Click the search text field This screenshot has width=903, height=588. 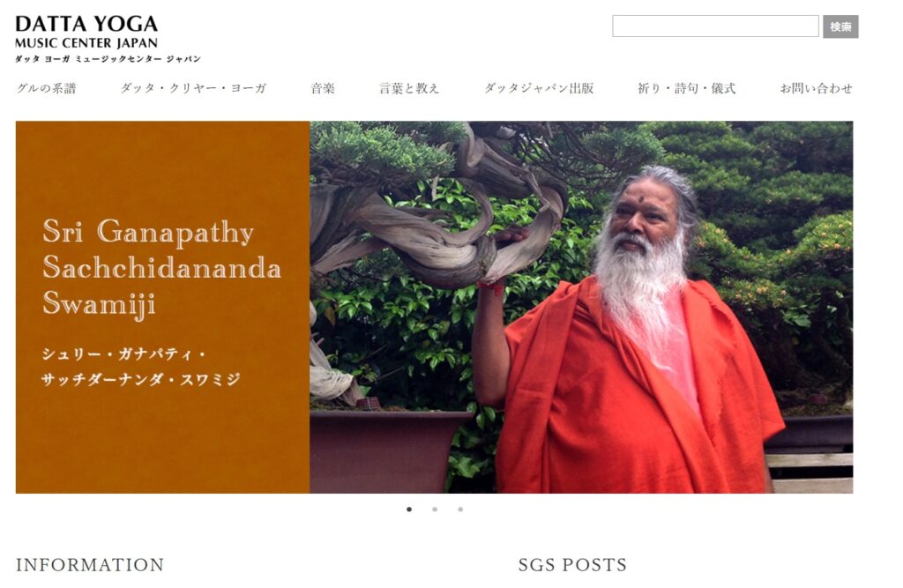pos(715,26)
